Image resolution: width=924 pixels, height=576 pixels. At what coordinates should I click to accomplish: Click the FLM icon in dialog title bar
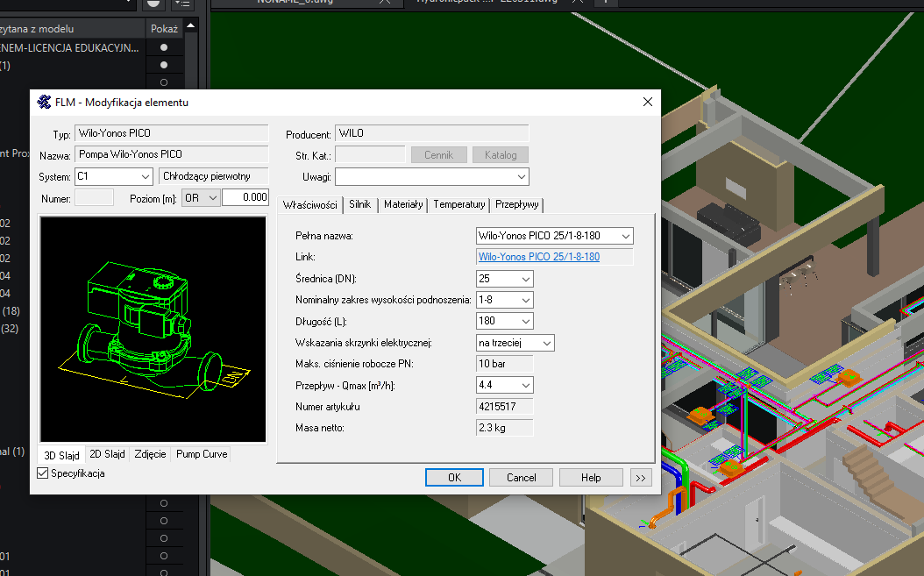(44, 103)
